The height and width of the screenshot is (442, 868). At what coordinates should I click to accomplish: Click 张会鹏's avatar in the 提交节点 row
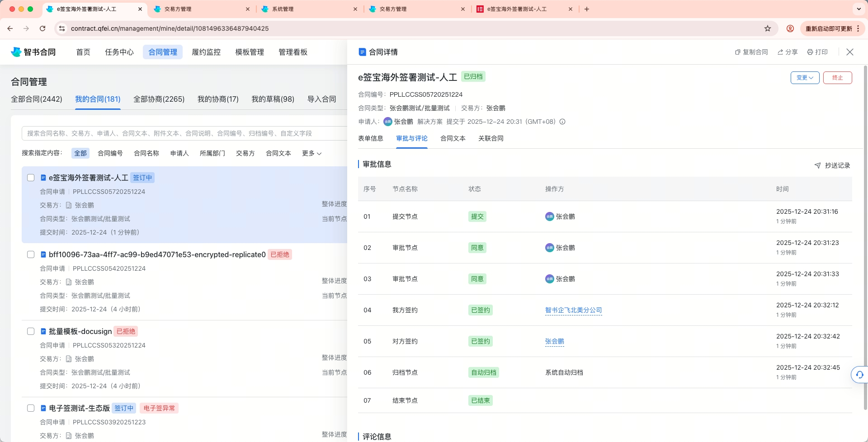(x=549, y=216)
